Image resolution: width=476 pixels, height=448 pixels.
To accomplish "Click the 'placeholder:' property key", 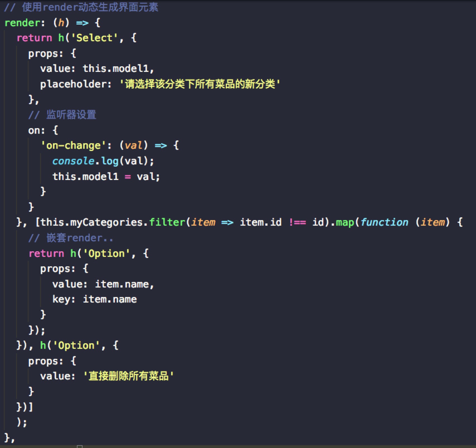I will (76, 84).
